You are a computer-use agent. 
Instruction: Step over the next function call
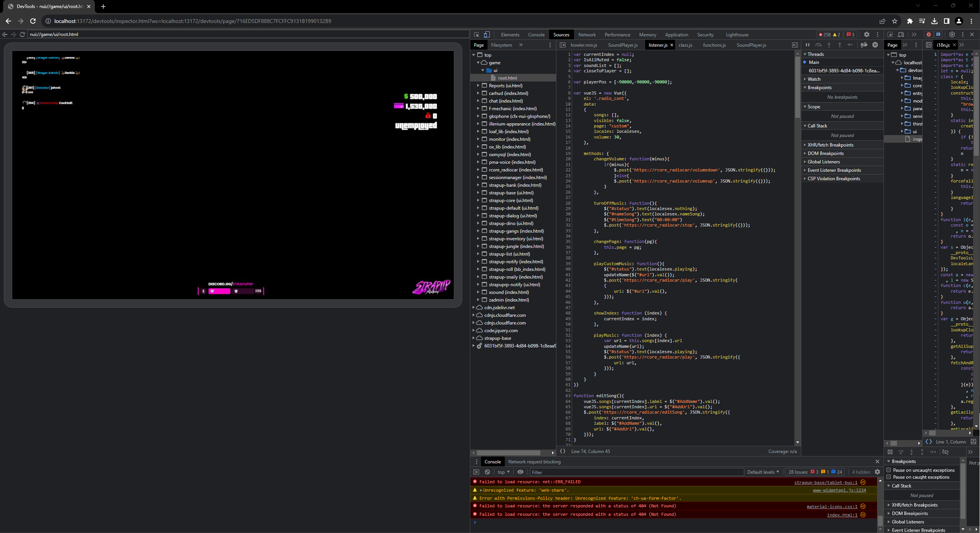pos(819,45)
